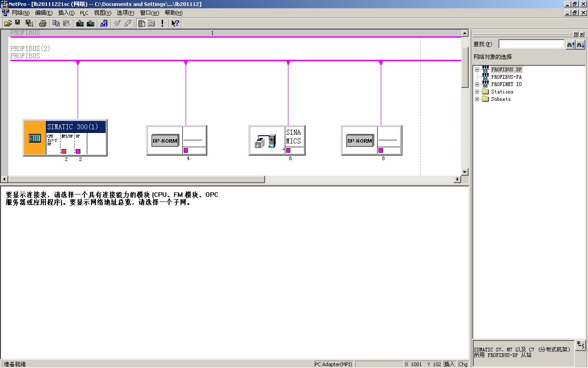Click the first greyed connection toolbar icon

click(118, 23)
